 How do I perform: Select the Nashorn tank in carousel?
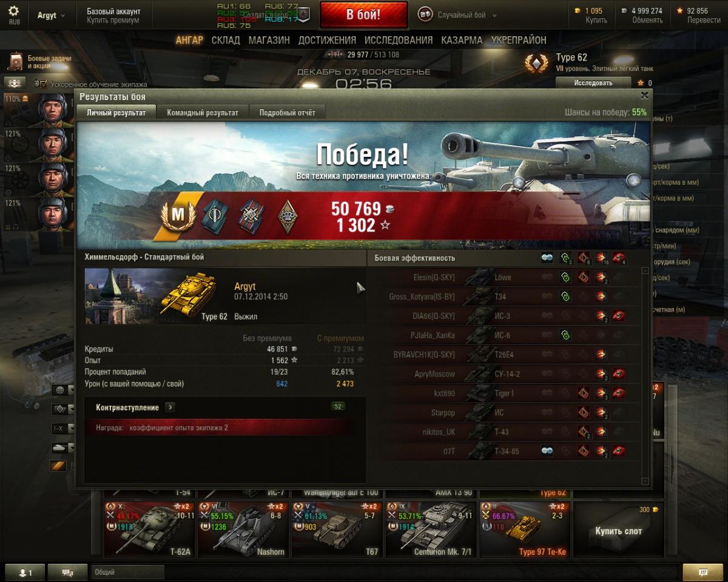pyautogui.click(x=243, y=529)
